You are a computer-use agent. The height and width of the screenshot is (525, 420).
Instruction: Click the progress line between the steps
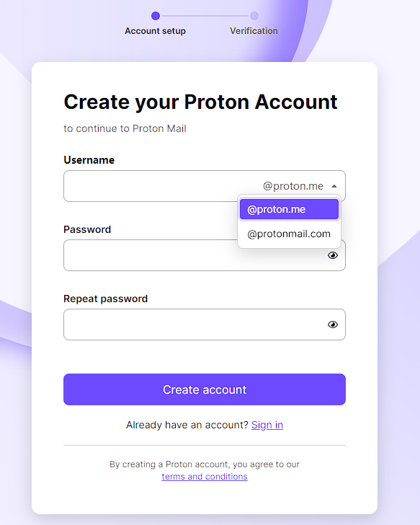(x=205, y=16)
